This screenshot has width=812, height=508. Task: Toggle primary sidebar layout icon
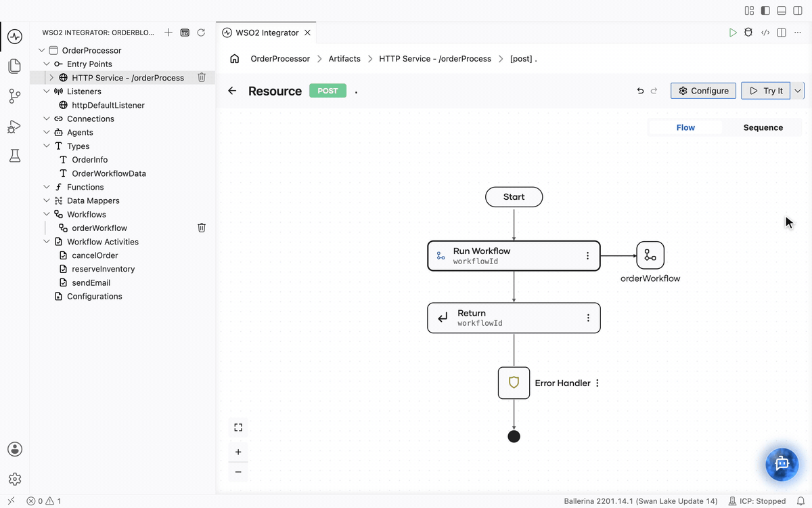pos(765,11)
